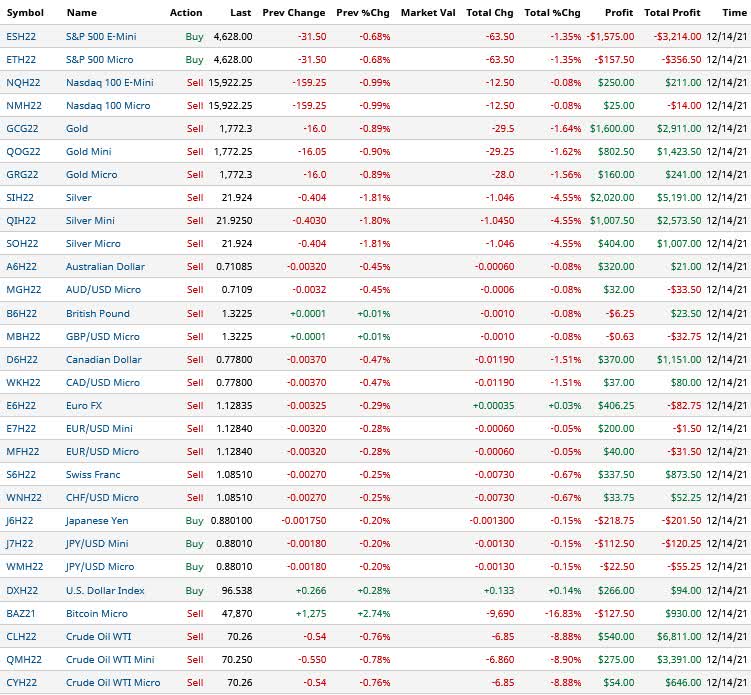The image size is (751, 695).
Task: Click the Australian Dollar name link
Action: pyautogui.click(x=105, y=266)
